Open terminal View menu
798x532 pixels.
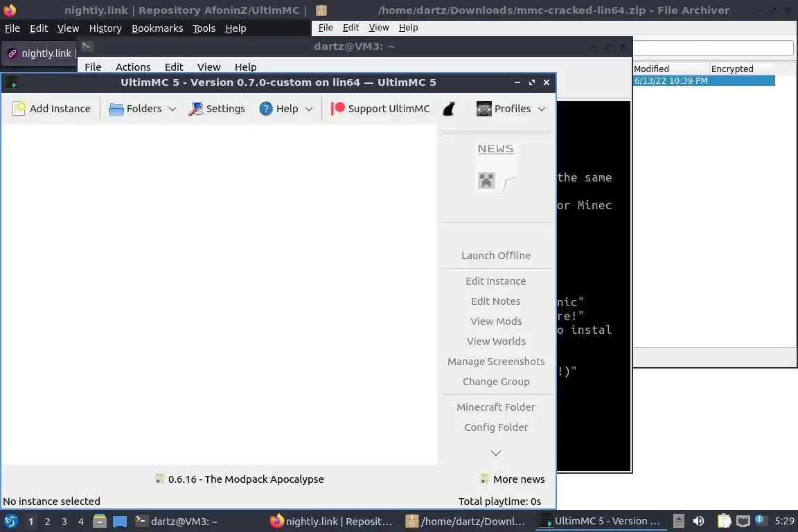tap(209, 67)
